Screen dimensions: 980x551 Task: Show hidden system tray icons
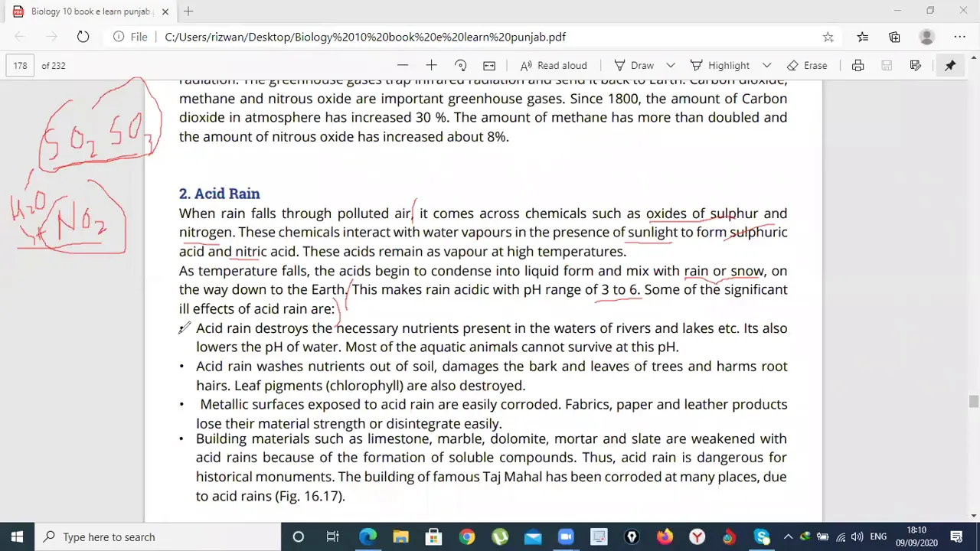tap(788, 537)
